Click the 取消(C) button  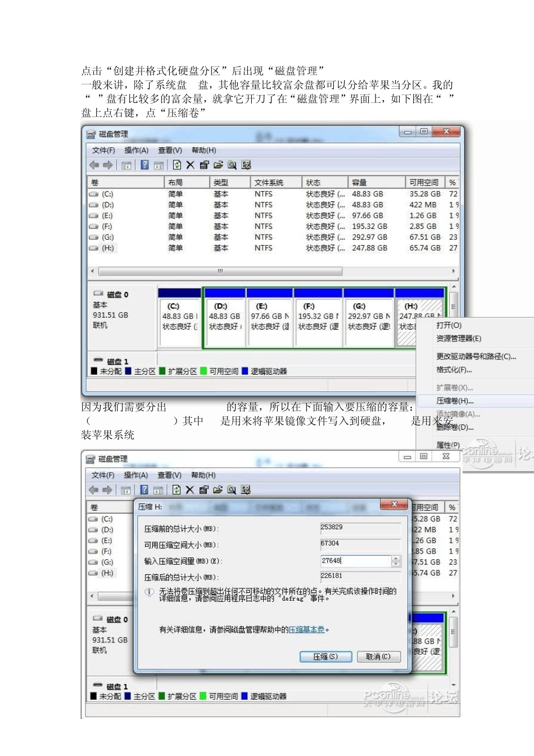tap(378, 656)
